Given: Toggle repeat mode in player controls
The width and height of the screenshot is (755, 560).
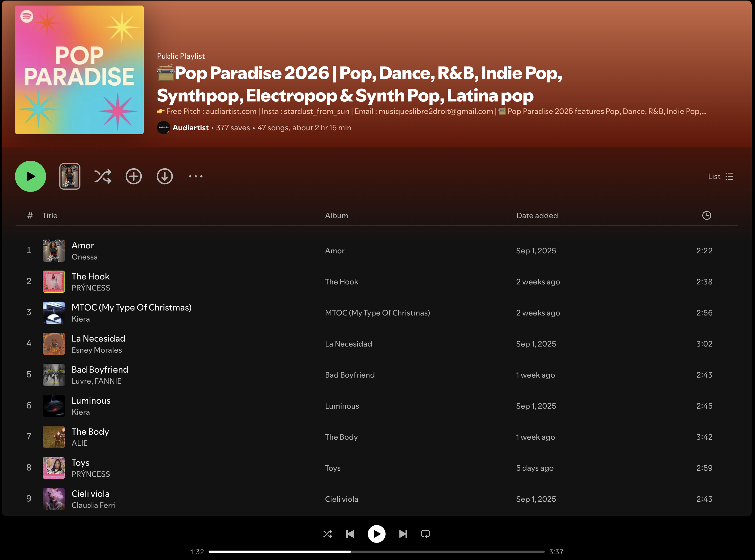Looking at the screenshot, I should coord(425,534).
